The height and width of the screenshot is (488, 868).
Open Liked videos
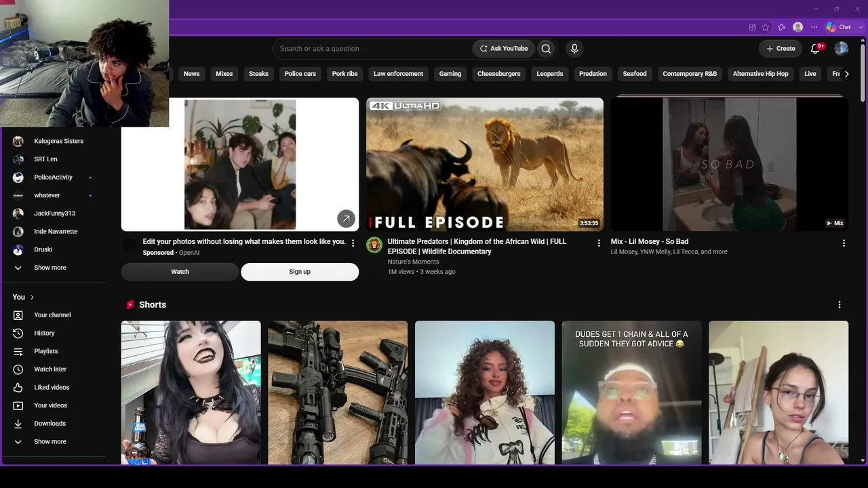53,388
